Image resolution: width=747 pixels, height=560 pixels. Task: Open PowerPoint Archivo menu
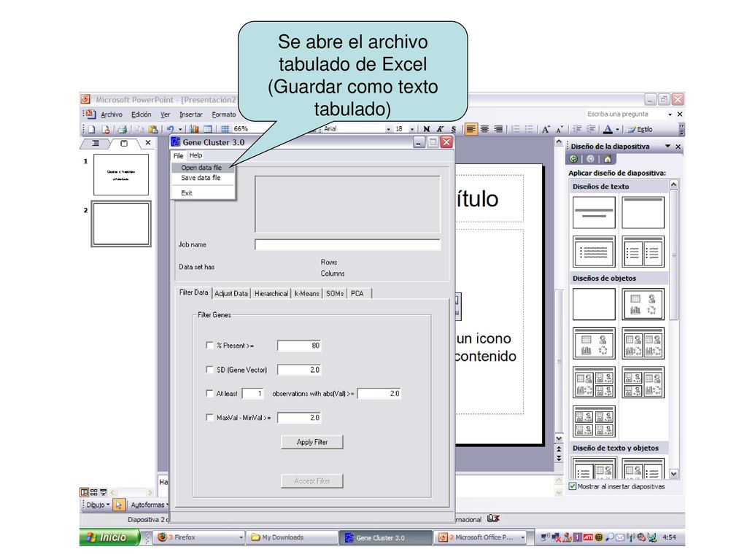[x=112, y=114]
